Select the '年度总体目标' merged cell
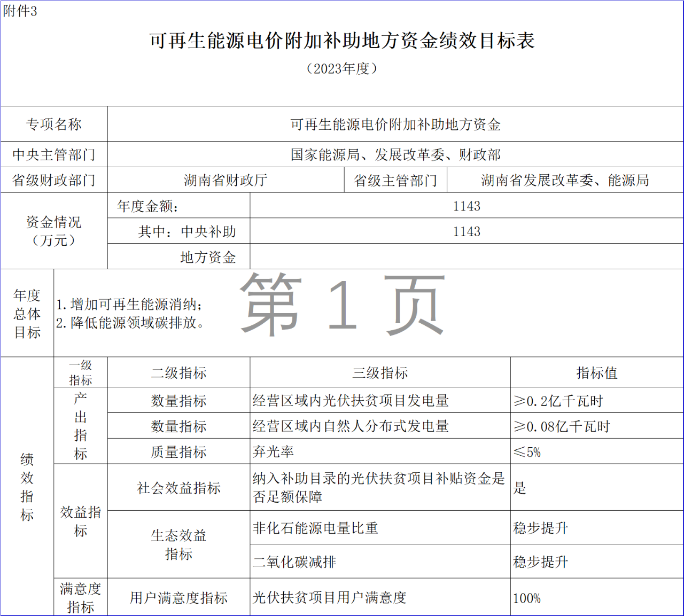684x616 pixels. (x=27, y=313)
